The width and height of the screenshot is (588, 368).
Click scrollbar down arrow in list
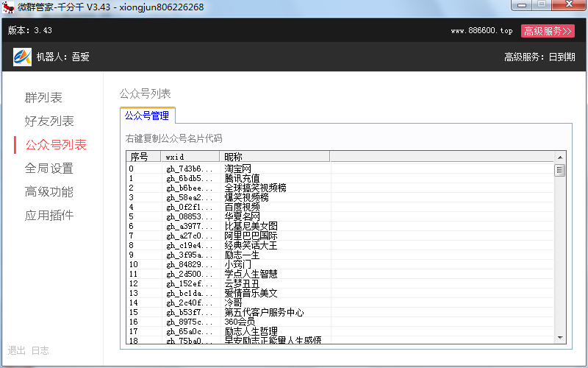coord(560,338)
